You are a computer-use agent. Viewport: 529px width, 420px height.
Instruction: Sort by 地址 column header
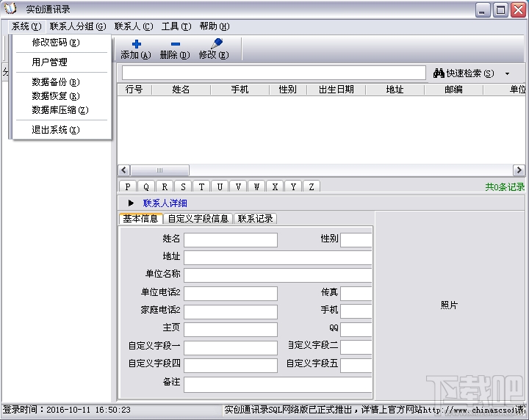395,90
